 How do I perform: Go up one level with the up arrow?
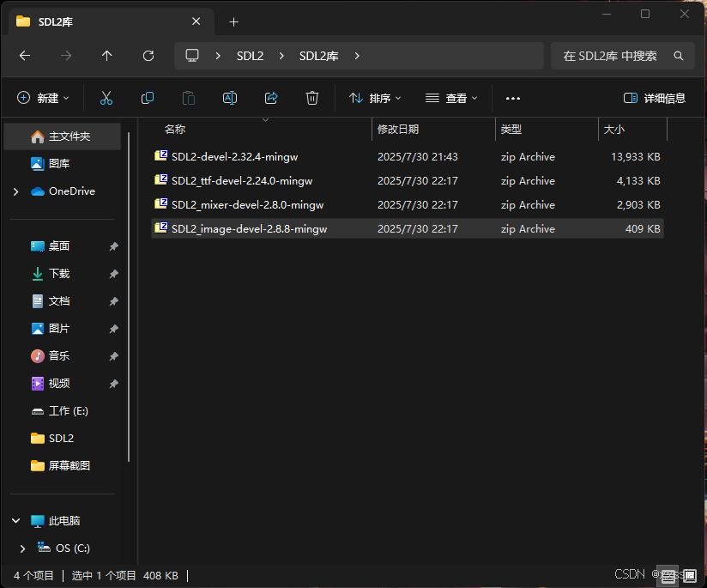(x=106, y=55)
